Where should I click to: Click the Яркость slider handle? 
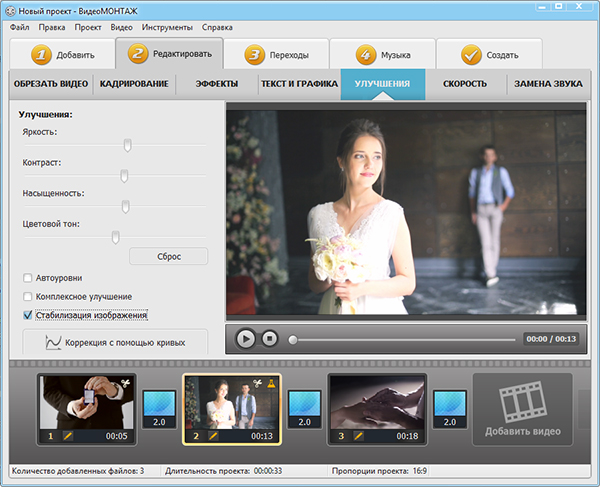tap(128, 145)
